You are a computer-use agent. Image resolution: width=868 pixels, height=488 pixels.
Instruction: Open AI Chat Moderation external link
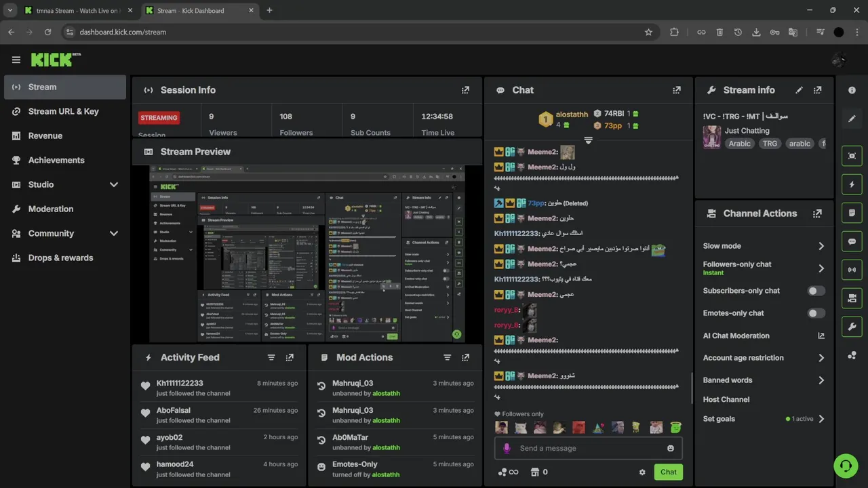point(821,335)
